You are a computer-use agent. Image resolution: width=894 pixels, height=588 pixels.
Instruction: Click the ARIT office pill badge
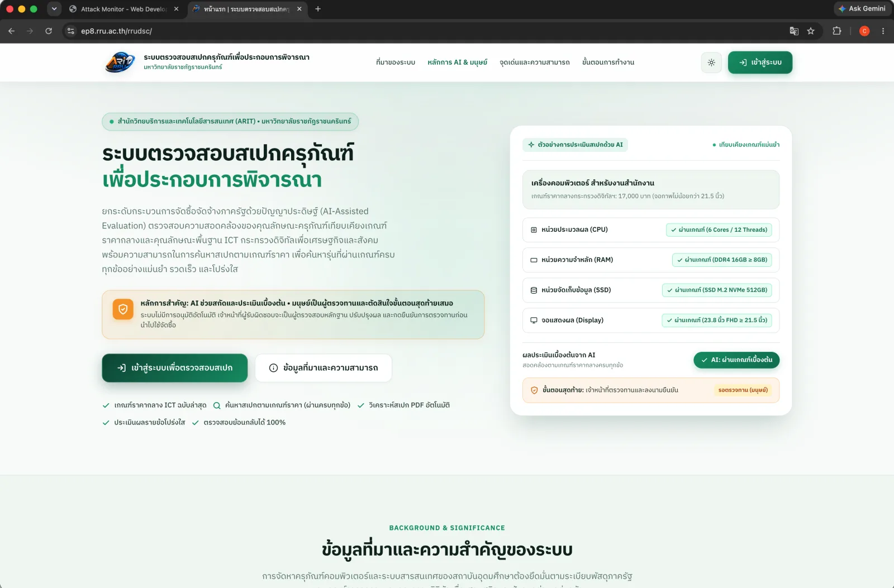pyautogui.click(x=230, y=122)
